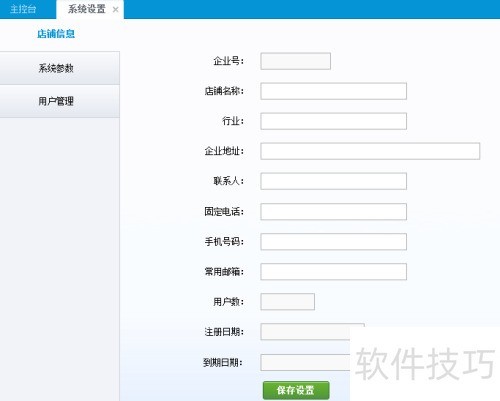Focus the 常用邮箱 text box
This screenshot has height=401, width=500.
pos(333,272)
